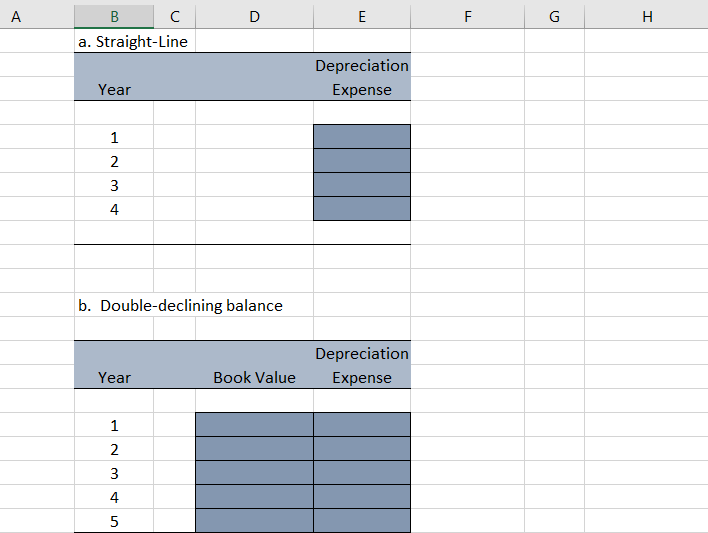Select column C header
Image resolution: width=708 pixels, height=533 pixels.
pos(175,17)
